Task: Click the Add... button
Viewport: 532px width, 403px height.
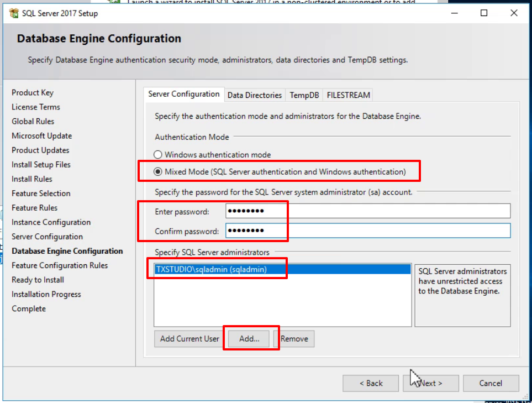Action: pos(249,339)
